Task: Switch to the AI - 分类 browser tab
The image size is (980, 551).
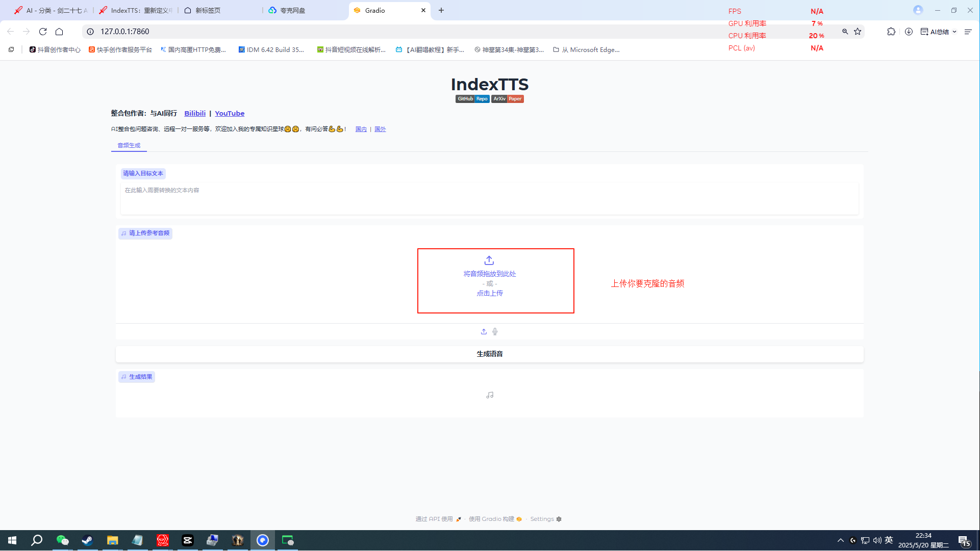Action: click(x=51, y=10)
